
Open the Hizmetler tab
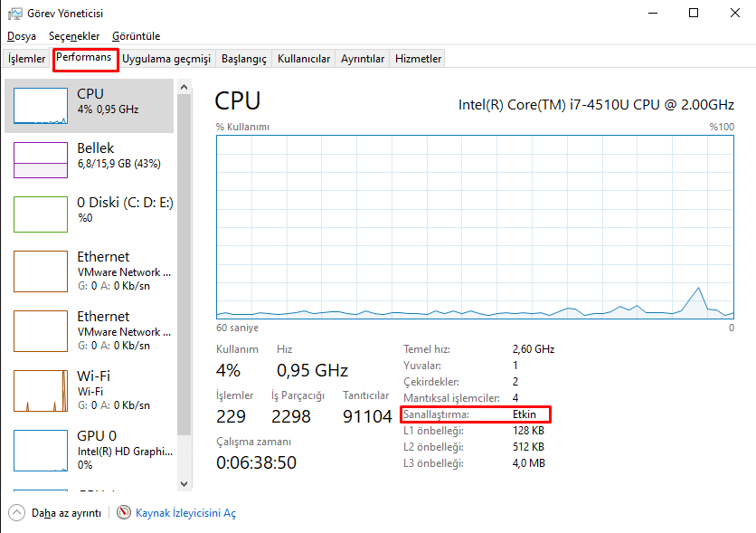418,59
